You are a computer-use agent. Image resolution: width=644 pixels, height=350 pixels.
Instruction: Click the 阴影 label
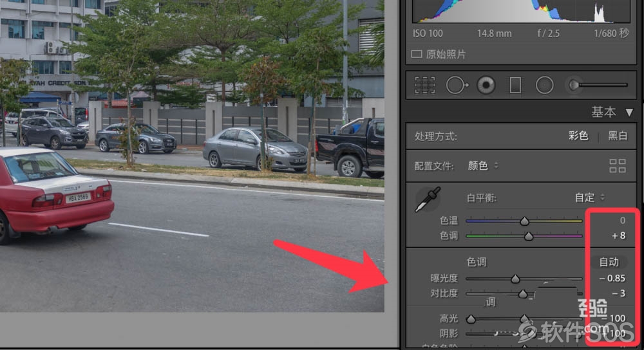[x=448, y=333]
